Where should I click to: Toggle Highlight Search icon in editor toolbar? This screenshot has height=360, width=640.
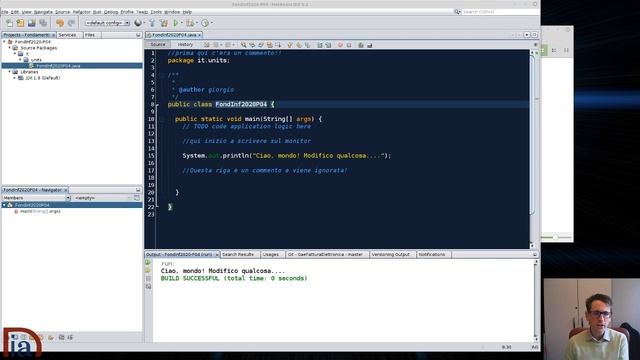point(270,45)
